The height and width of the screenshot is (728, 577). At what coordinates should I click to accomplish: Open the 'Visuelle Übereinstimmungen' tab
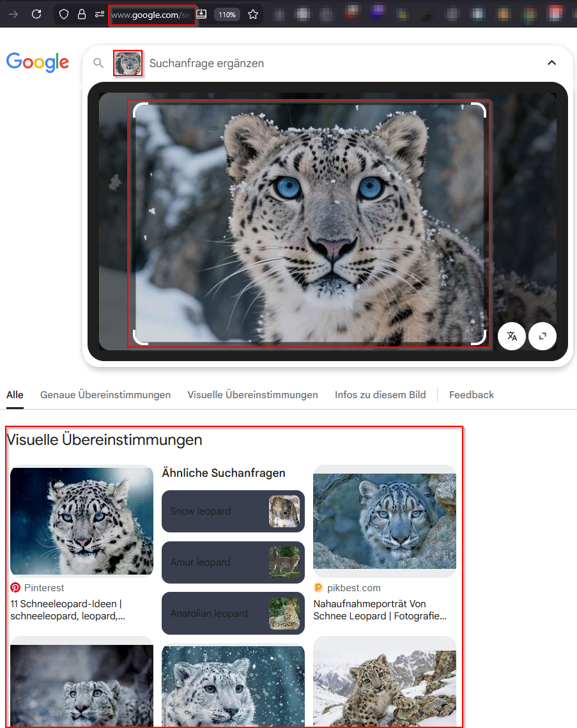coord(252,395)
